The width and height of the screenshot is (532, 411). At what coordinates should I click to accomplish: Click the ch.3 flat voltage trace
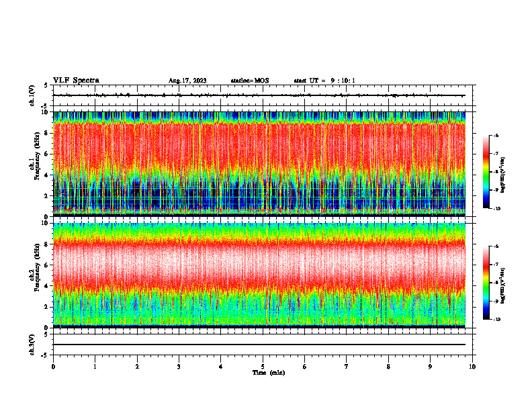[259, 345]
